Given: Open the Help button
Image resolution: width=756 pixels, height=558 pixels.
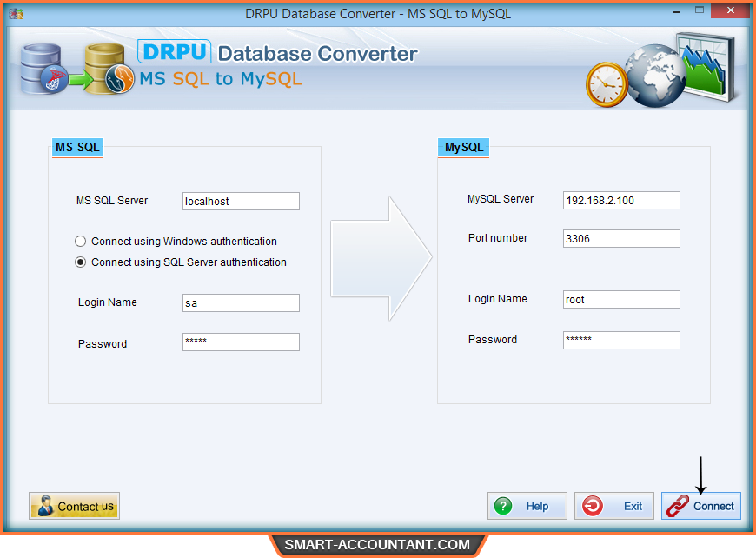Looking at the screenshot, I should 527,506.
